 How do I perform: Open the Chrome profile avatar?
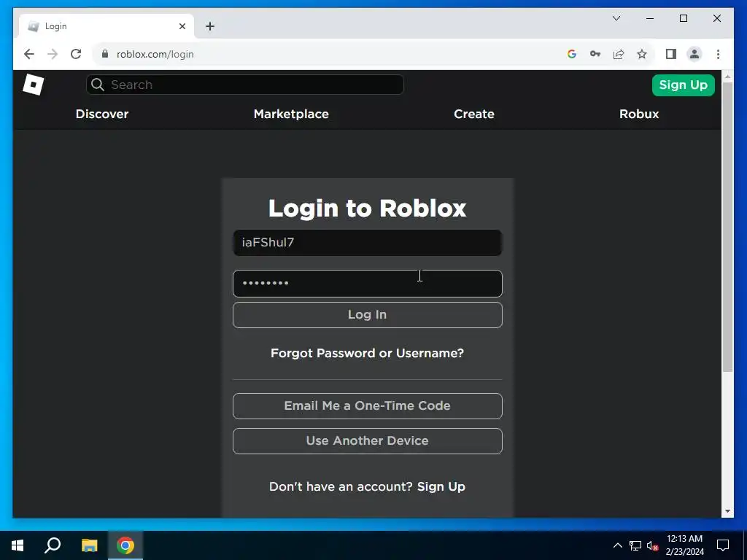(694, 54)
